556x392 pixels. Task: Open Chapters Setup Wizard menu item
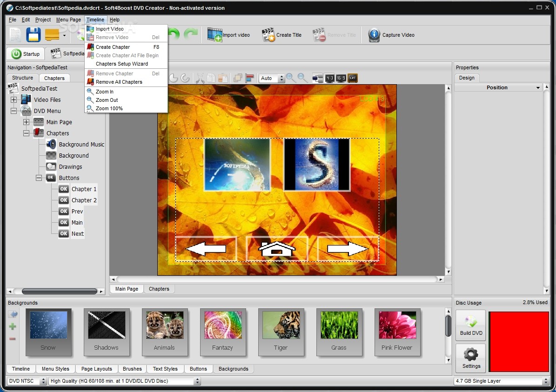pos(126,64)
